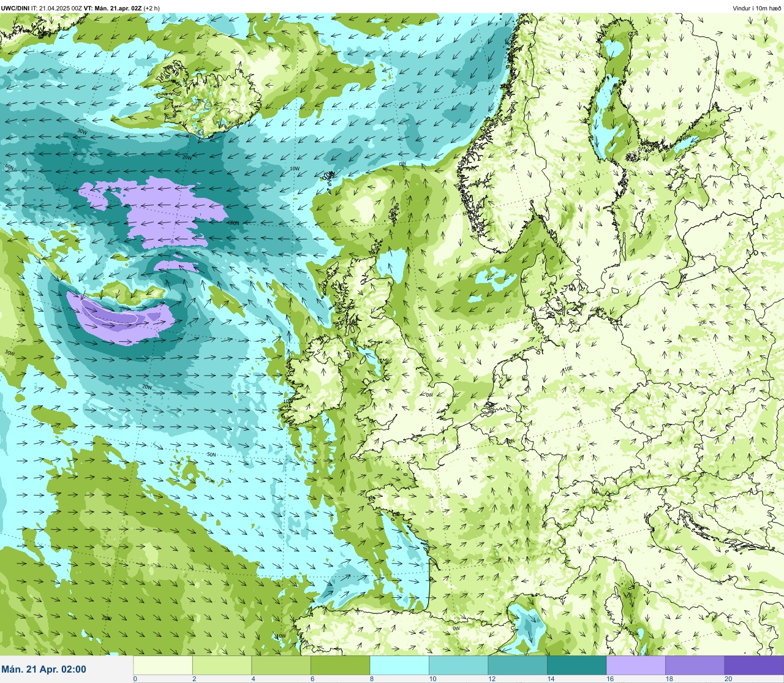This screenshot has width=784, height=683.
Task: Click the 0–2 m/s pale yellow legend swatch
Action: 163,666
